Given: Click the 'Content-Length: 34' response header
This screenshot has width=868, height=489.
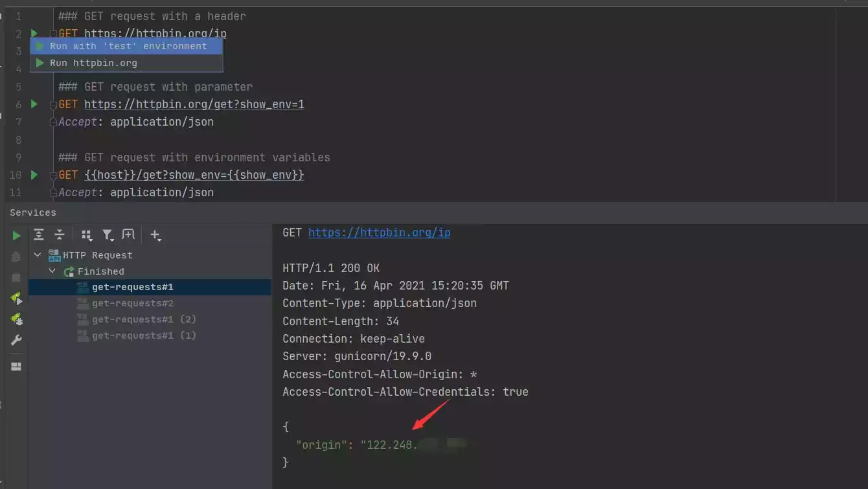Looking at the screenshot, I should click(x=341, y=321).
